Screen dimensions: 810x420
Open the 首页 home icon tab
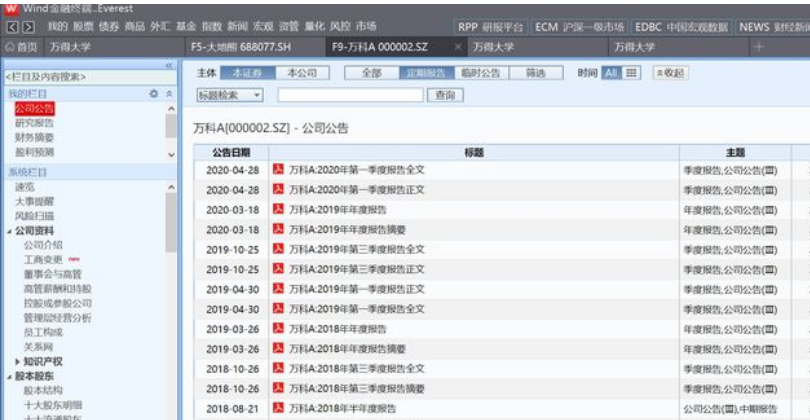pos(21,47)
